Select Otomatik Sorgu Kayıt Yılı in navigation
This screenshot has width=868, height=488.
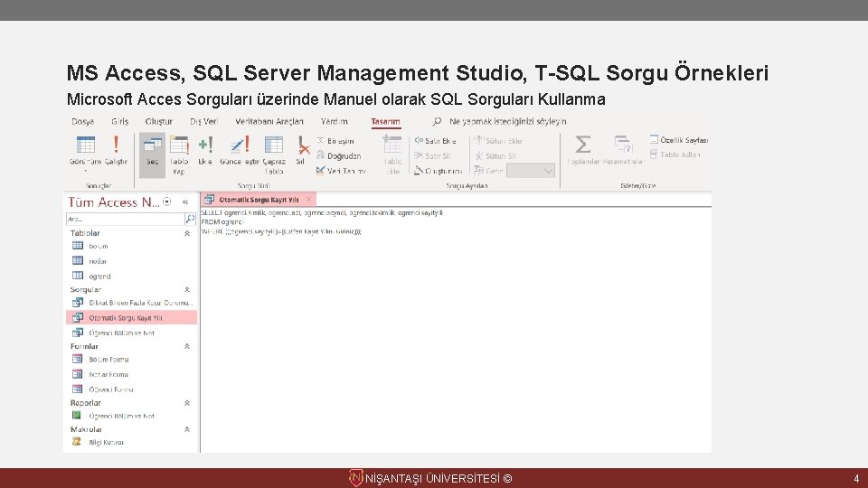[x=131, y=318]
